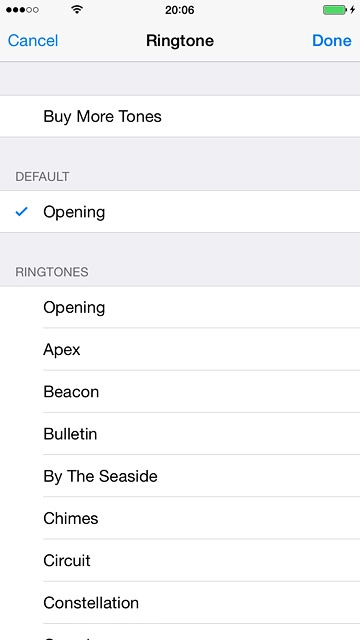Viewport: 360px width, 640px height.
Task: Tap the cellular signal dots
Action: (x=22, y=10)
